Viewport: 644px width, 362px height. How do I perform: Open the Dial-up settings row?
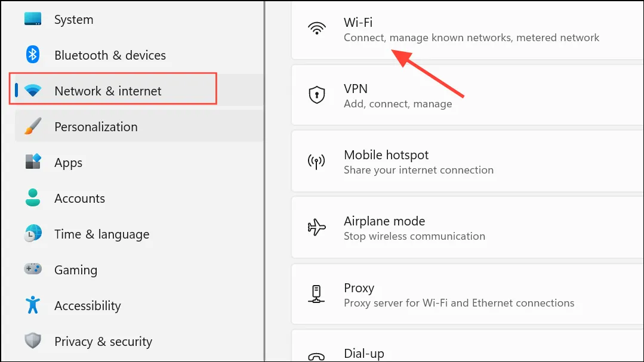coord(467,345)
